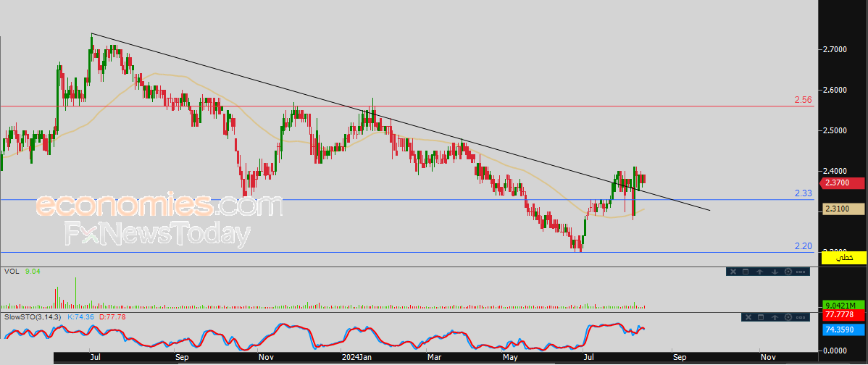Maximize the VOL indicator panel

(746, 272)
